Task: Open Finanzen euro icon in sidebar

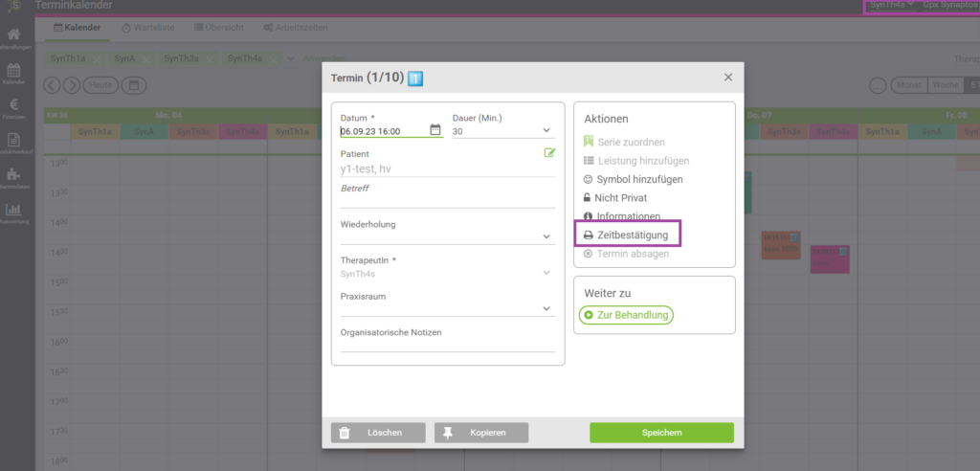Action: point(13,105)
